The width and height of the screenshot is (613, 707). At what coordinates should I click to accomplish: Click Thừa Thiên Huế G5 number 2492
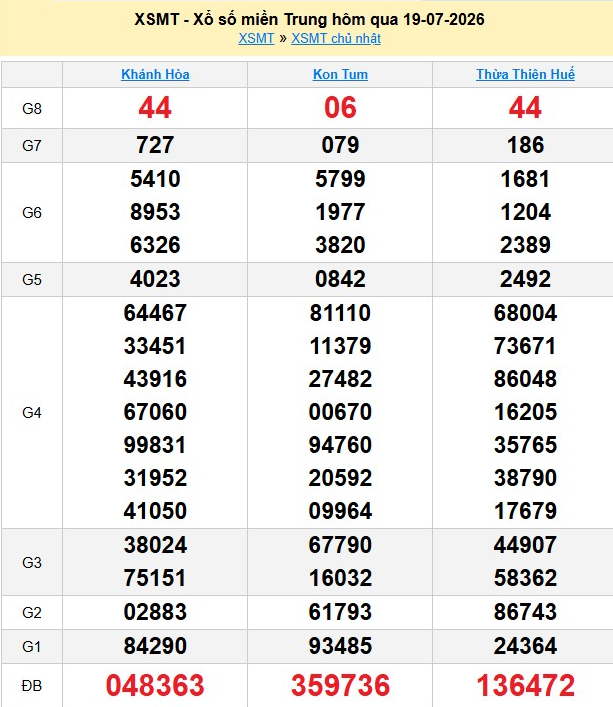(526, 279)
